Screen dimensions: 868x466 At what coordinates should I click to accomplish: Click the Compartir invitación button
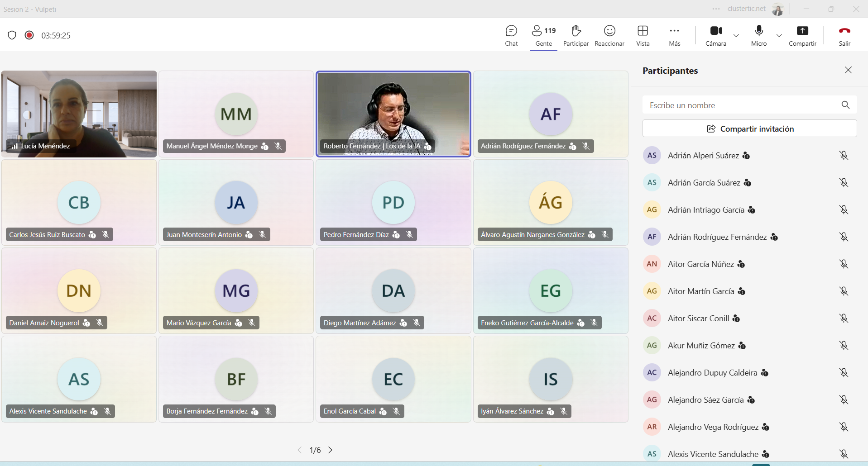[749, 128]
